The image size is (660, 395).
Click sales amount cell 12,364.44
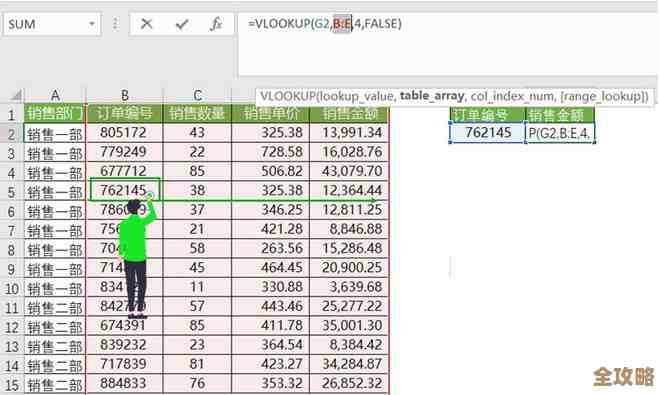[x=349, y=191]
